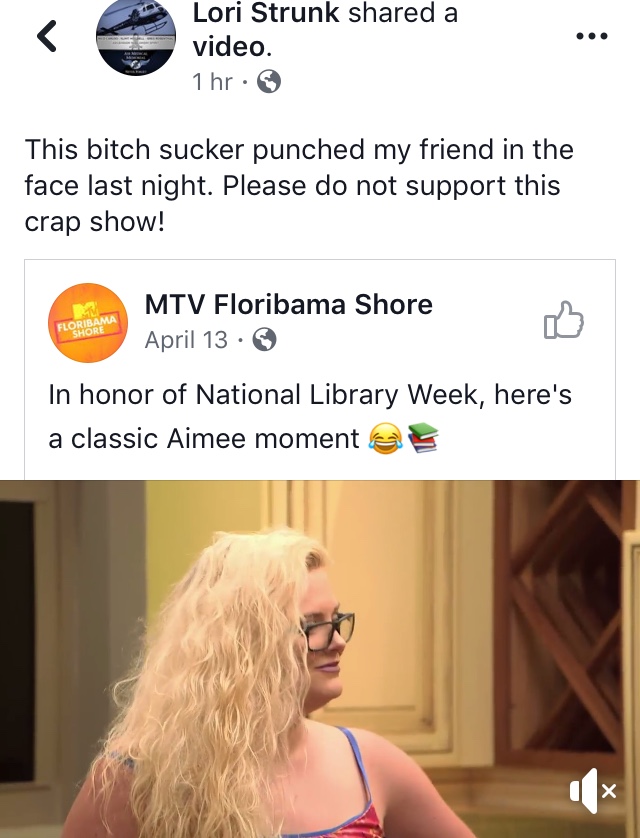640x838 pixels.
Task: Tap the 1 hr post timestamp
Action: [212, 82]
